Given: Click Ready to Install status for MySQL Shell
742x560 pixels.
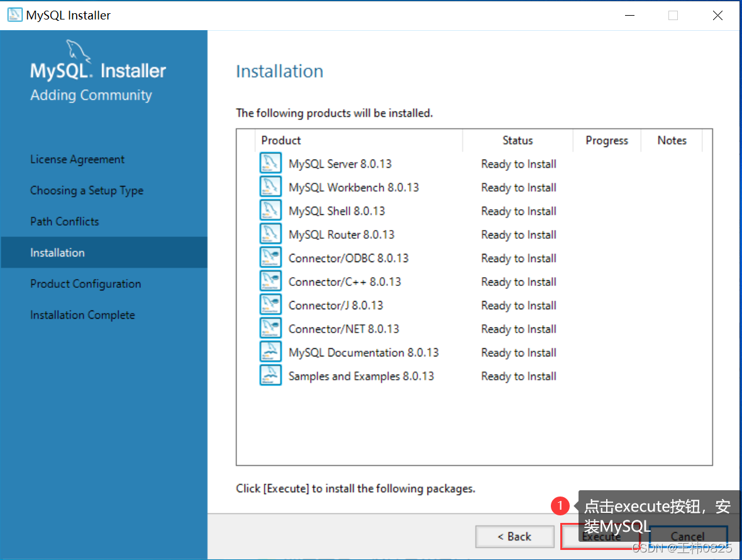Looking at the screenshot, I should 519,211.
